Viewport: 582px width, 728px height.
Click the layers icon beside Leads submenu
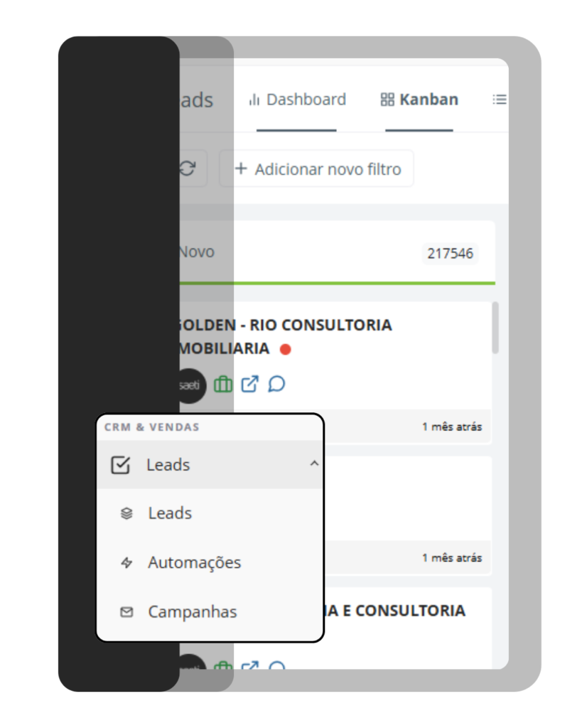(x=126, y=513)
